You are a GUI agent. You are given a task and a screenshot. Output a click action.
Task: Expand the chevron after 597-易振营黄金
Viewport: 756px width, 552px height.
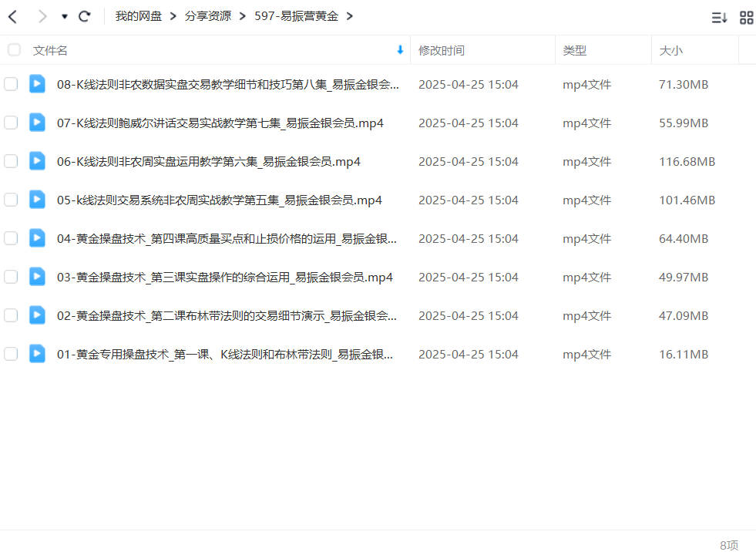350,16
